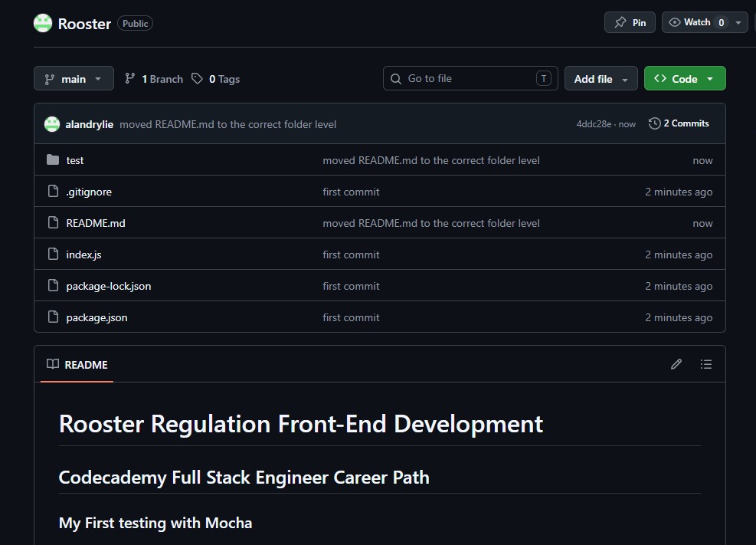Open the test row commit message

[431, 161]
